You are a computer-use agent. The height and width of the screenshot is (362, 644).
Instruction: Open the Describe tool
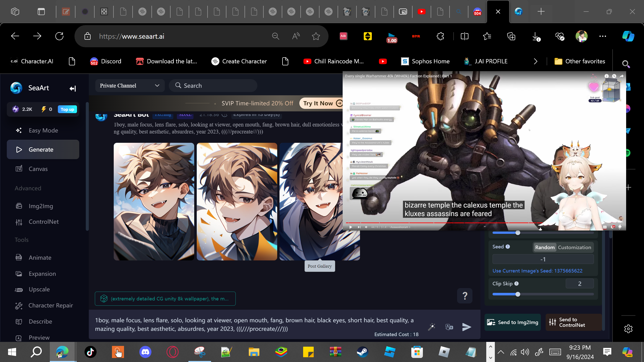tap(43, 322)
